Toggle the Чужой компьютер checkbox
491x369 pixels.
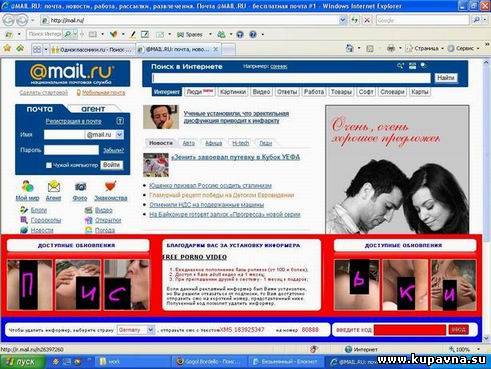click(x=49, y=165)
